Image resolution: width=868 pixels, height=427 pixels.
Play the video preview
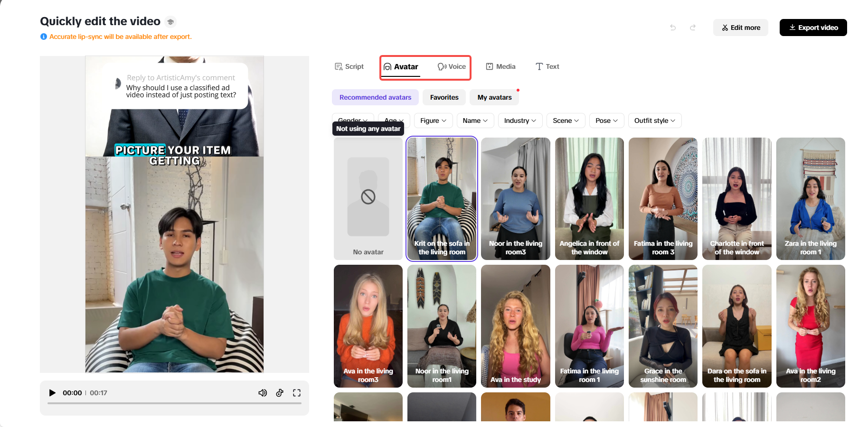click(52, 393)
